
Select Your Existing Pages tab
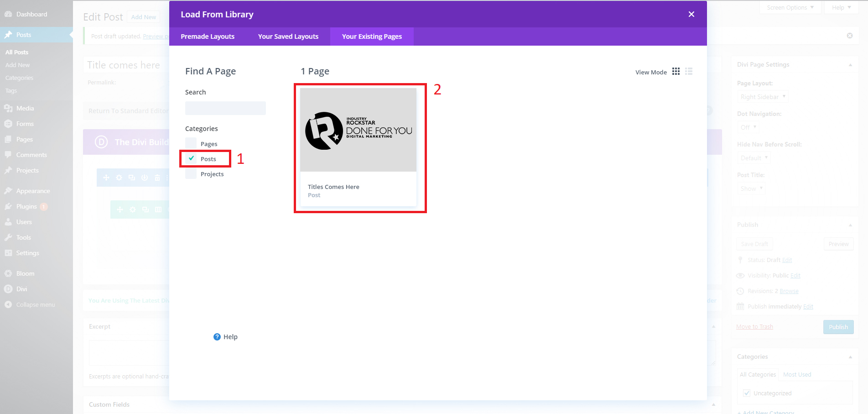tap(372, 37)
